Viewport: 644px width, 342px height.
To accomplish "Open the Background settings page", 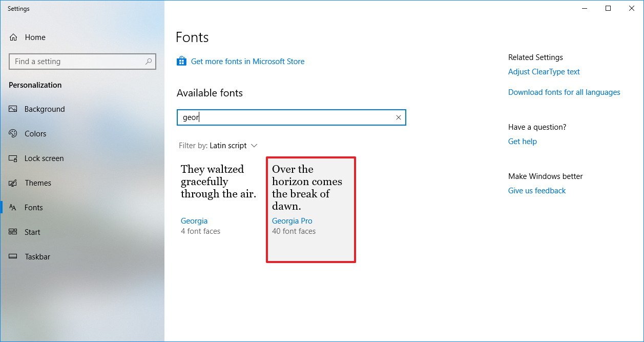I will (x=45, y=109).
